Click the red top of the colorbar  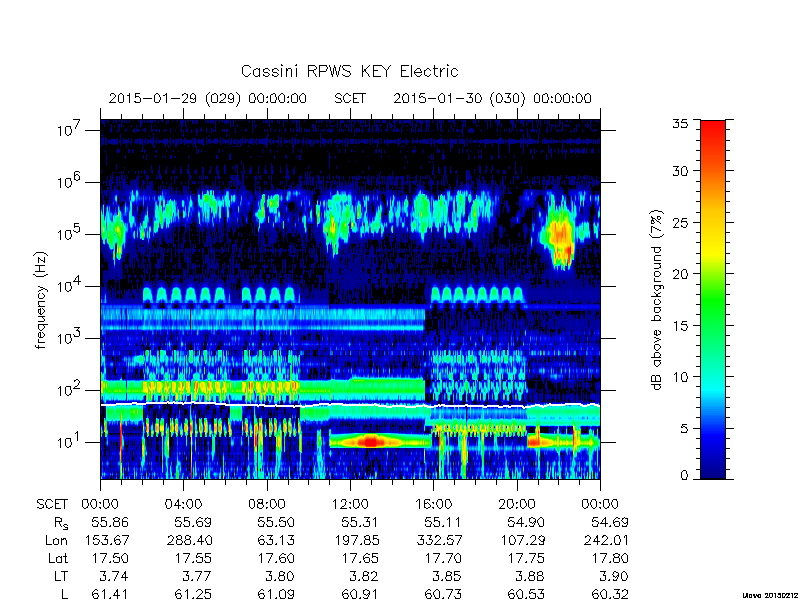point(713,131)
